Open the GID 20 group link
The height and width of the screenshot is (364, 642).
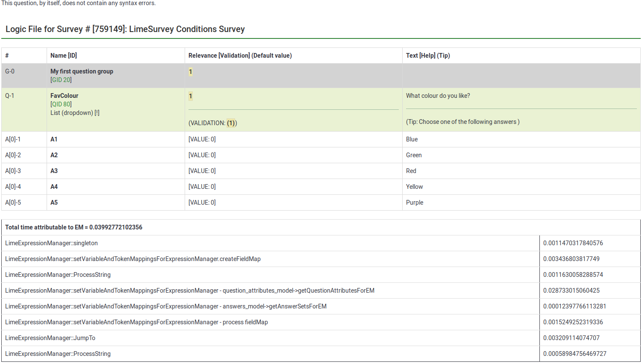pyautogui.click(x=61, y=80)
